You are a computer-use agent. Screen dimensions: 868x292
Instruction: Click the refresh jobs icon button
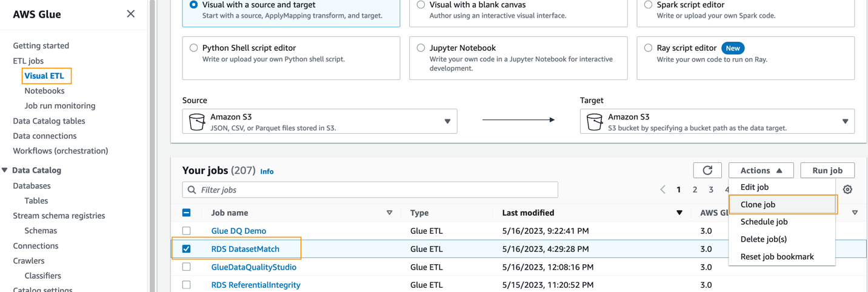(x=707, y=171)
